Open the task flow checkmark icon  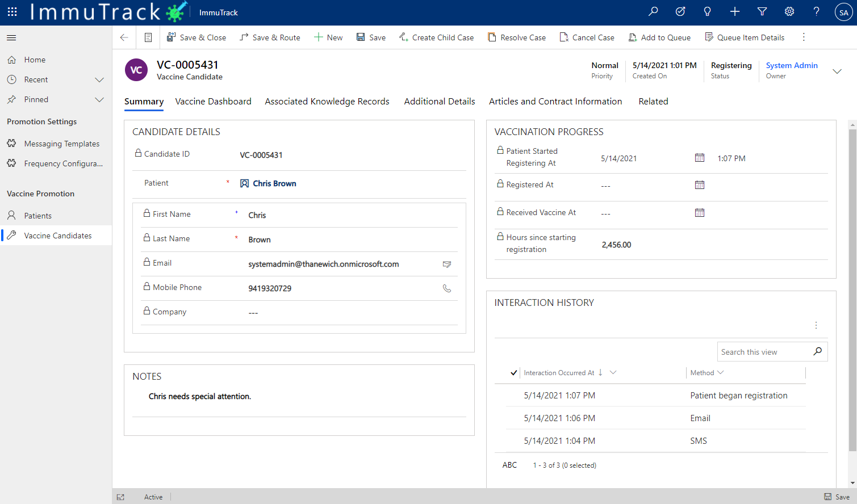(680, 11)
